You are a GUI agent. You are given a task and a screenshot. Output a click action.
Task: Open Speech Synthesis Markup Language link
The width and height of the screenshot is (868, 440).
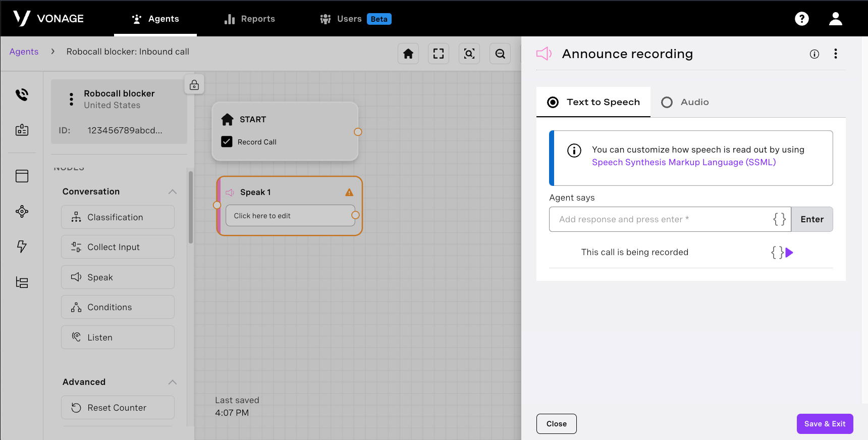pos(684,162)
